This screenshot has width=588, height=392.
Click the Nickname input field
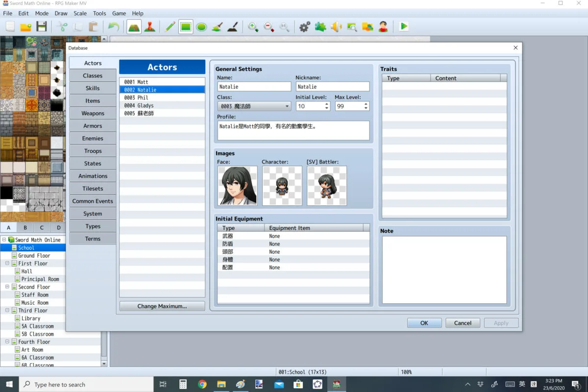tap(332, 87)
